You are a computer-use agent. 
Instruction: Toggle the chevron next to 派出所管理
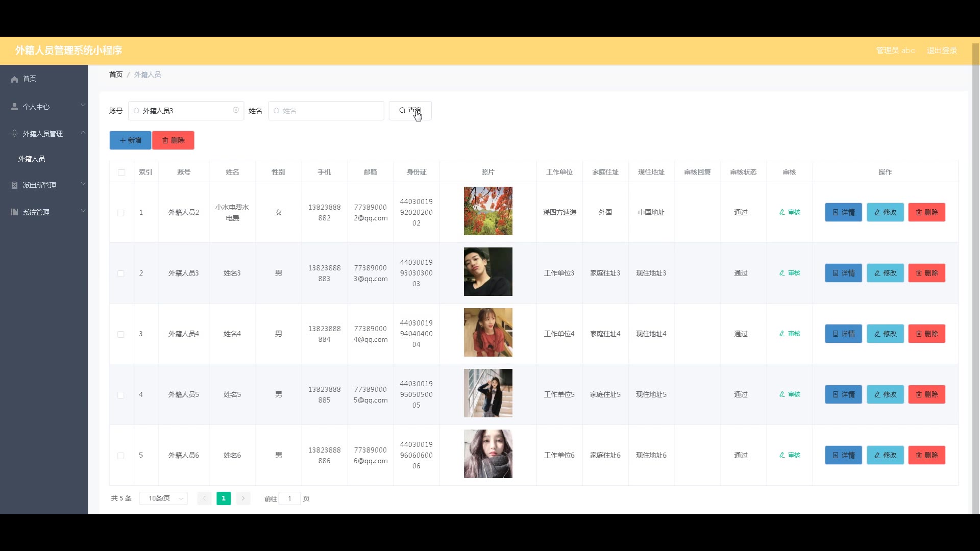[x=83, y=184]
